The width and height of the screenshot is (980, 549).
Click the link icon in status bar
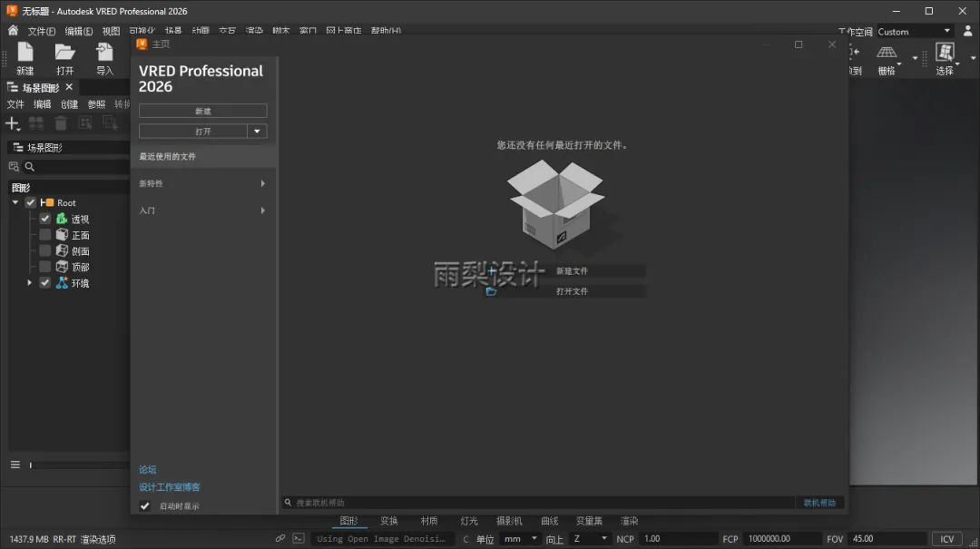[x=280, y=538]
